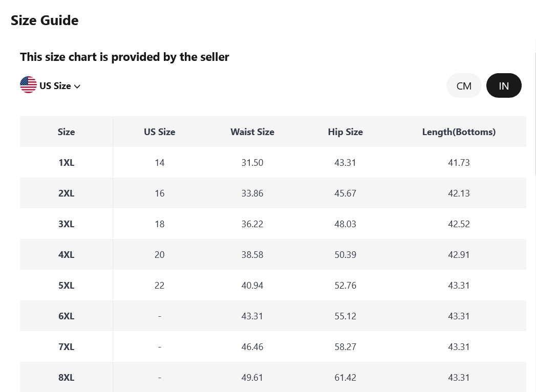Expand the US Size chevron arrow
The width and height of the screenshot is (536, 392).
point(77,86)
